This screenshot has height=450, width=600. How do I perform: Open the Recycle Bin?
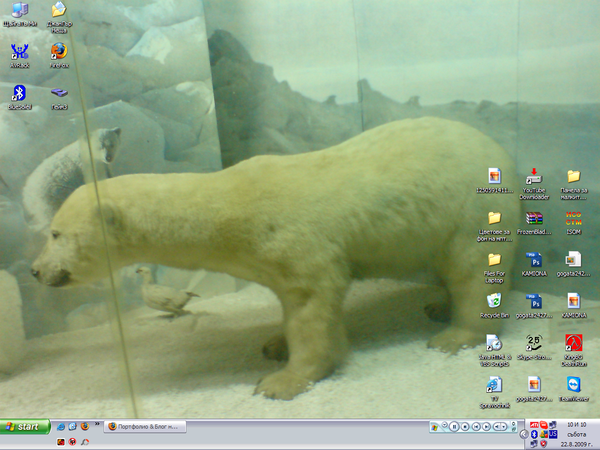point(494,306)
